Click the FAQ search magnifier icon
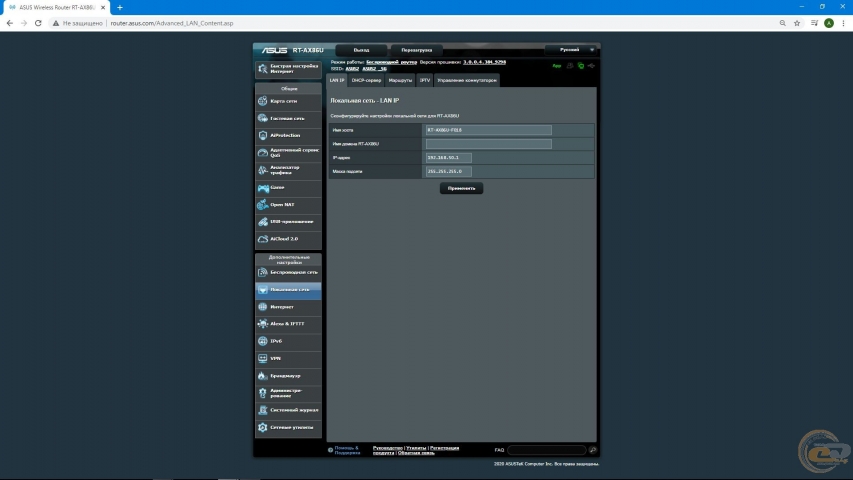Image resolution: width=853 pixels, height=480 pixels. coord(592,450)
